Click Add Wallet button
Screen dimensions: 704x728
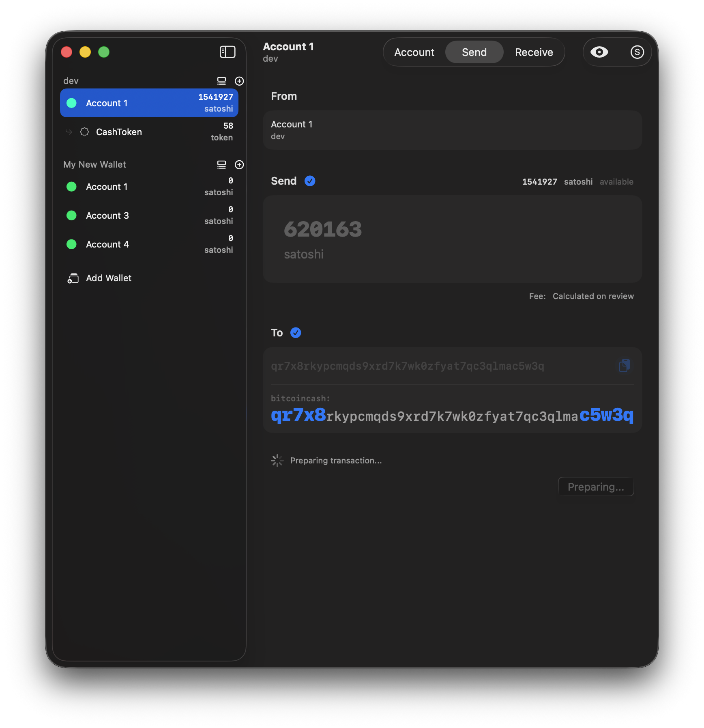[100, 278]
